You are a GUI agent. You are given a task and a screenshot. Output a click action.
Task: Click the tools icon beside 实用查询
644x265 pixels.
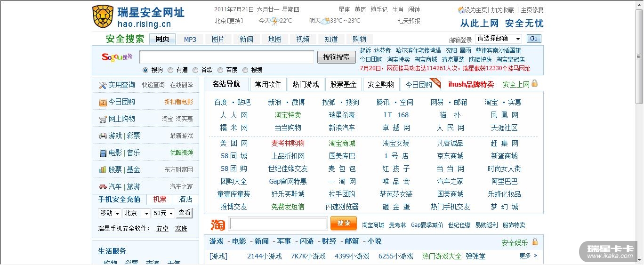pos(103,85)
